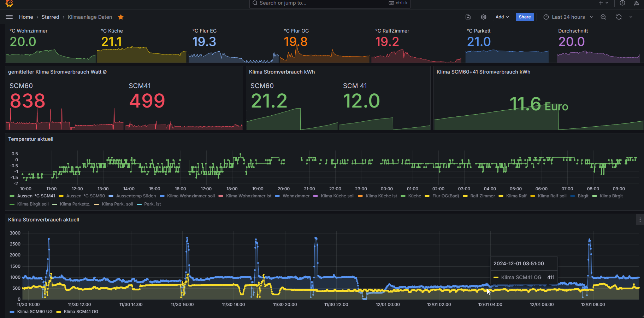Expand the Add dropdown

pyautogui.click(x=502, y=17)
